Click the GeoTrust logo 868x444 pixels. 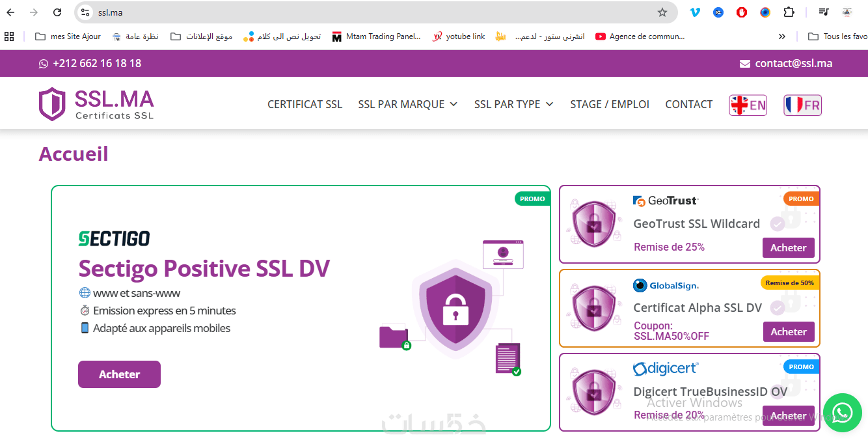point(666,201)
